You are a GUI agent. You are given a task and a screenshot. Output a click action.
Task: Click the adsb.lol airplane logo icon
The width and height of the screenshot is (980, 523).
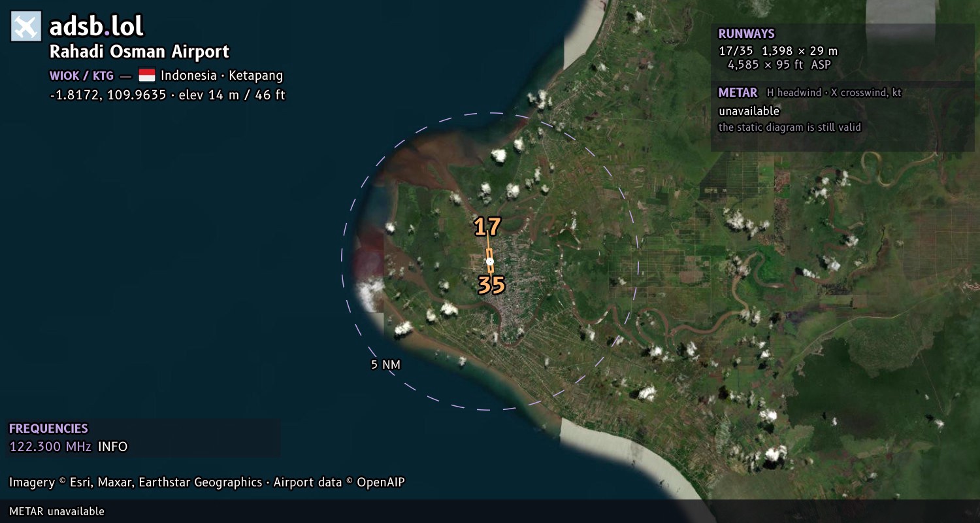click(26, 27)
